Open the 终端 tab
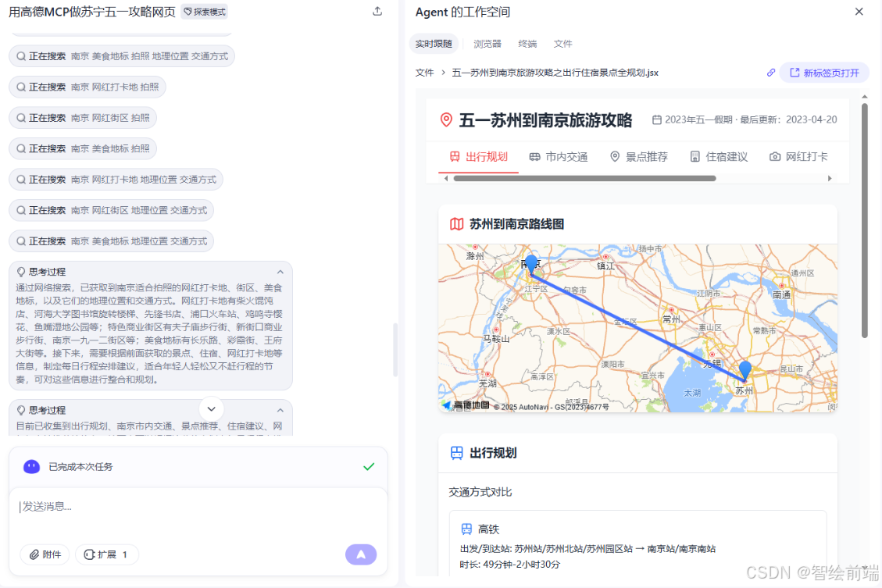The image size is (882, 588). pos(527,44)
